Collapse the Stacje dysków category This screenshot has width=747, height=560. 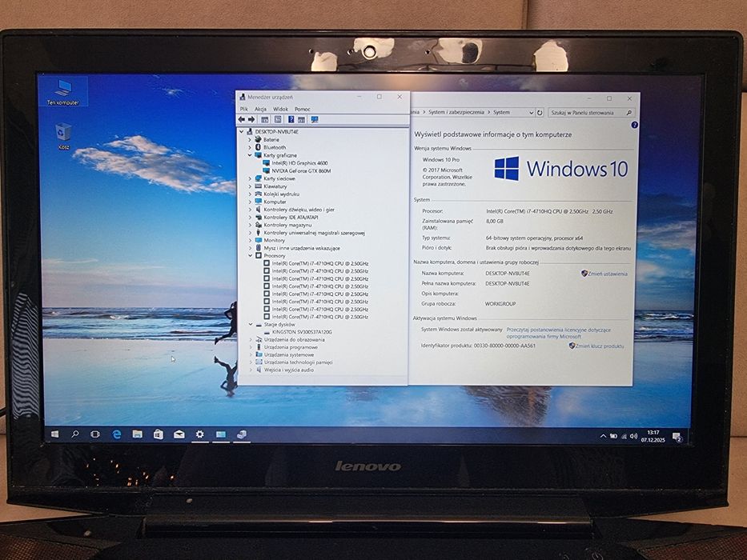click(x=250, y=324)
